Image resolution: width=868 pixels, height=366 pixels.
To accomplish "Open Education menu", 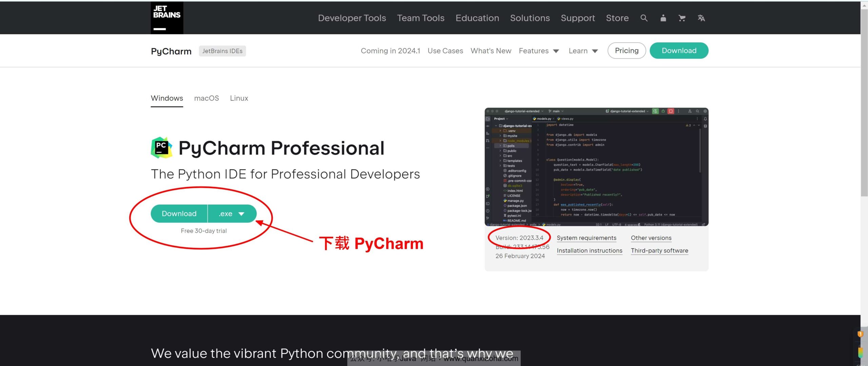I will pyautogui.click(x=477, y=18).
